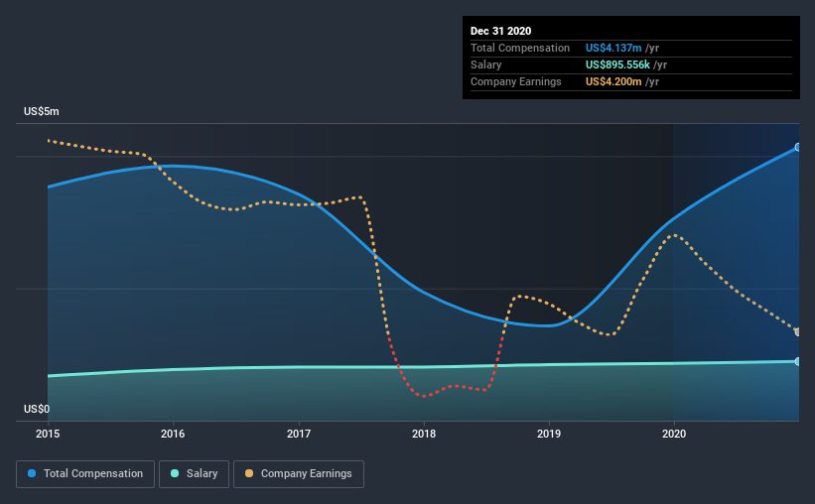Select the Company Earnings endpoint marker for 2020
Viewport: 815px width, 504px height.
798,331
